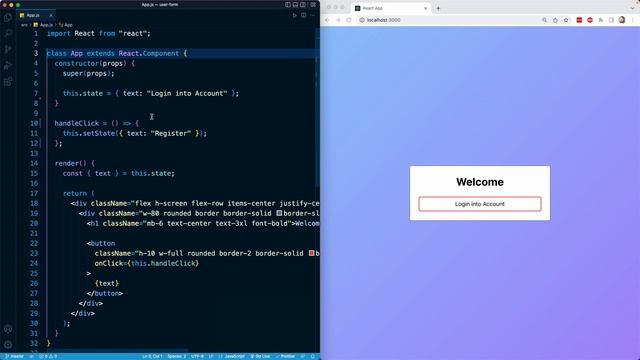Change the UTF-8 file encoding
The width and height of the screenshot is (640, 360).
coord(197,356)
